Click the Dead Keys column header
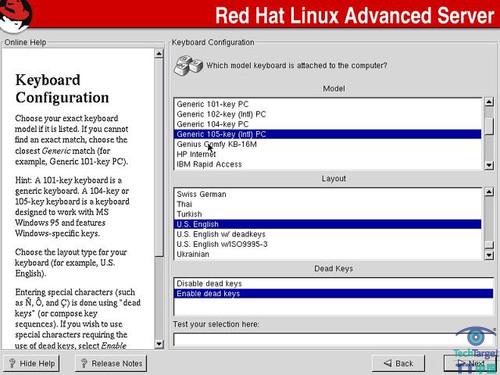This screenshot has height=375, width=500. (x=334, y=269)
